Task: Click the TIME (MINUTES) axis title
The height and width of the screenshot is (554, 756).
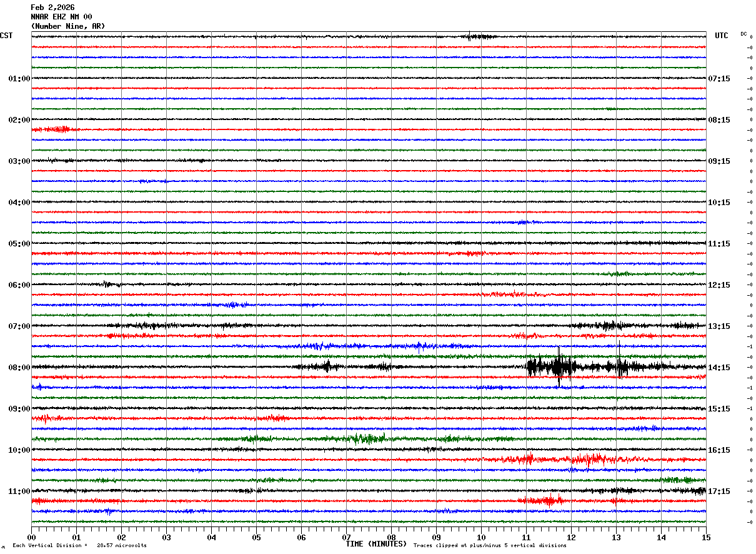Action: pos(376,544)
